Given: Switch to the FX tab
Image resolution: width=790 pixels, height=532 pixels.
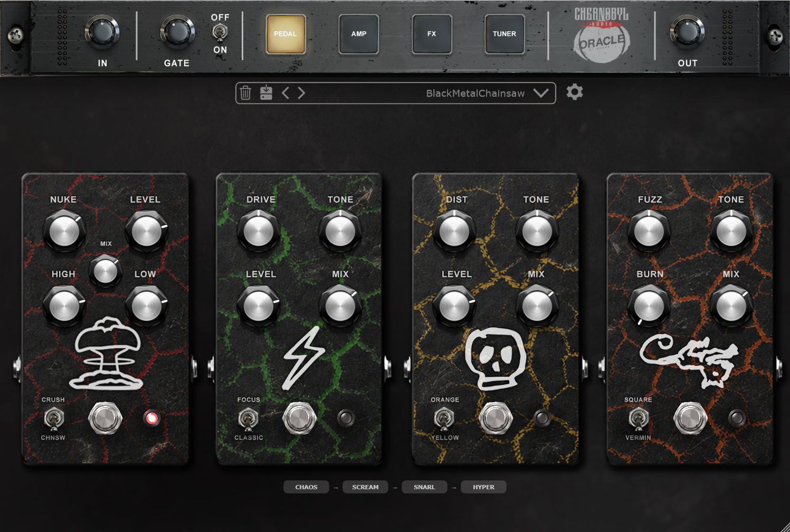Looking at the screenshot, I should [x=432, y=34].
